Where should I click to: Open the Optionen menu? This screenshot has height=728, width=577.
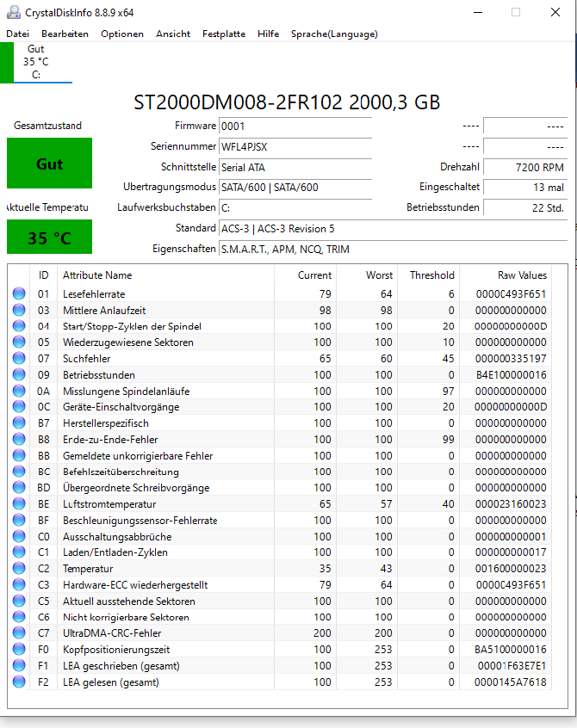pyautogui.click(x=122, y=34)
